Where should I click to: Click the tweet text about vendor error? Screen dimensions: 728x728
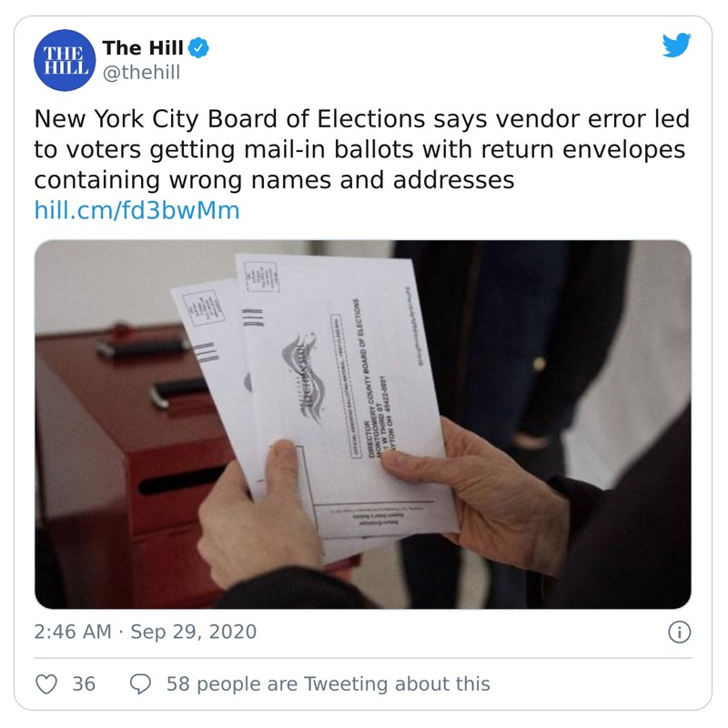[x=362, y=149]
